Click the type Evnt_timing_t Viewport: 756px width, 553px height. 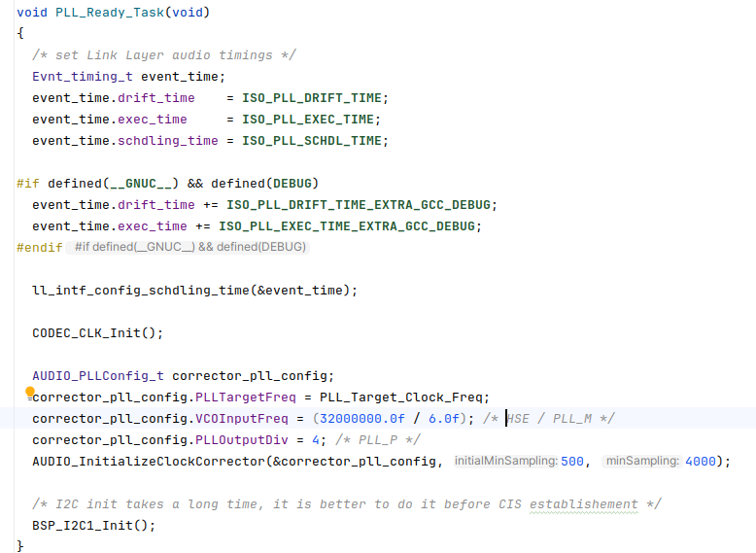(83, 76)
